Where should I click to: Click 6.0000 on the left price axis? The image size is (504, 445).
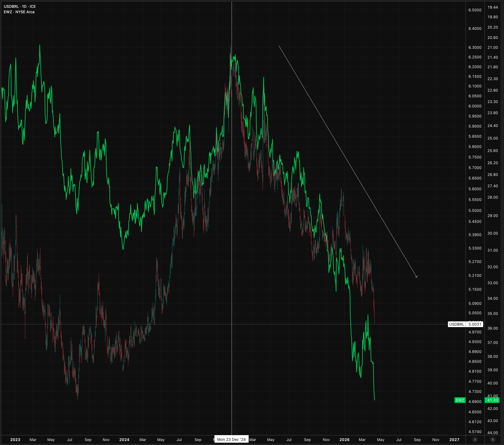coord(475,106)
